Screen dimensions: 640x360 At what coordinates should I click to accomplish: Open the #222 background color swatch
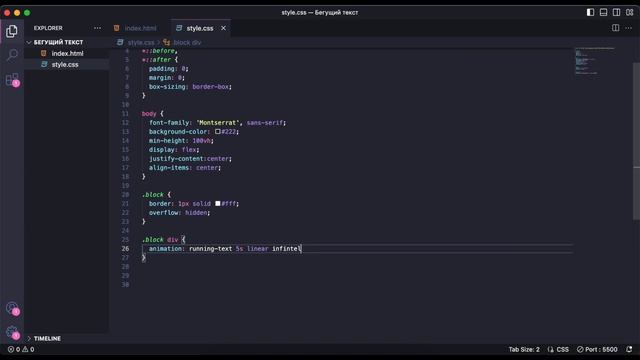click(218, 131)
